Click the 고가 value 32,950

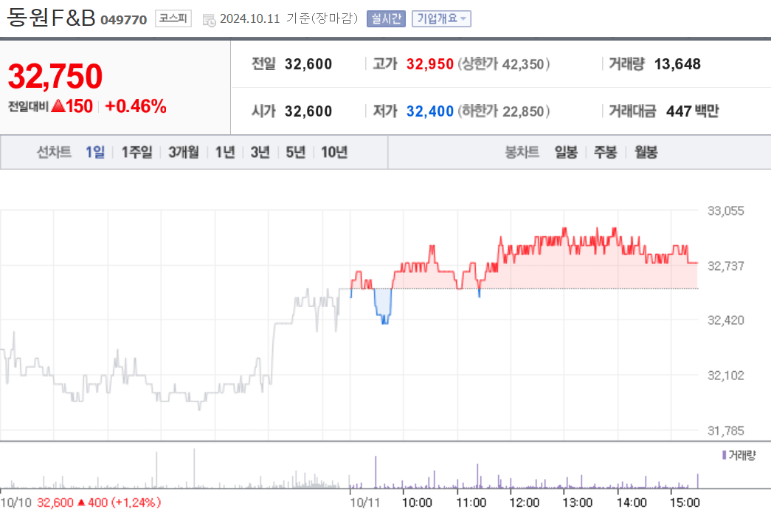click(429, 64)
